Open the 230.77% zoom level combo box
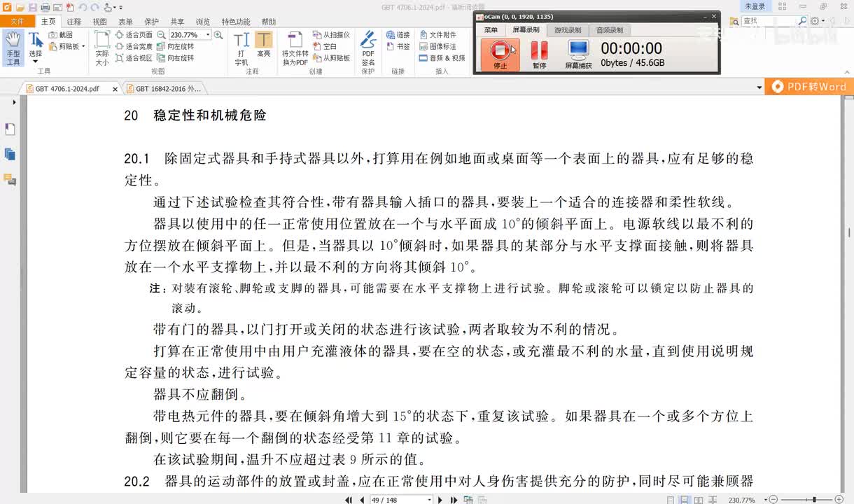854x504 pixels. pos(189,34)
